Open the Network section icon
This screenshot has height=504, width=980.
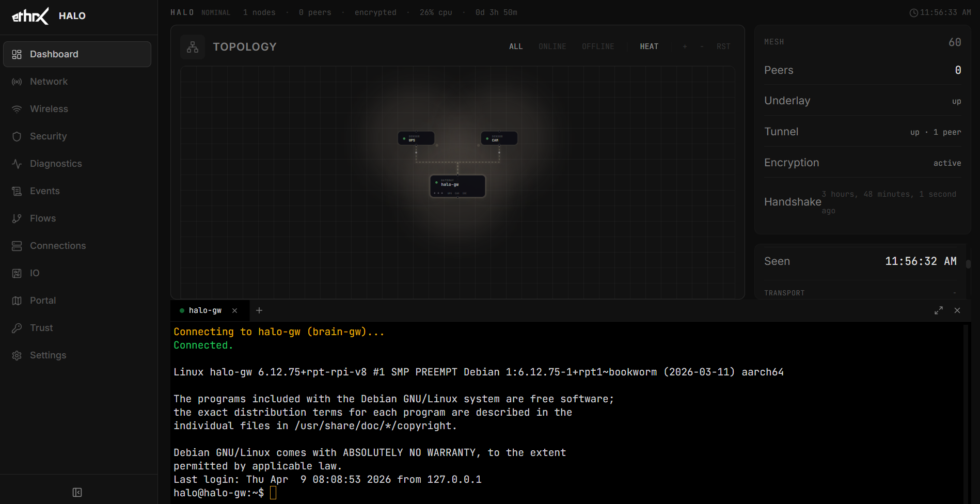[17, 82]
